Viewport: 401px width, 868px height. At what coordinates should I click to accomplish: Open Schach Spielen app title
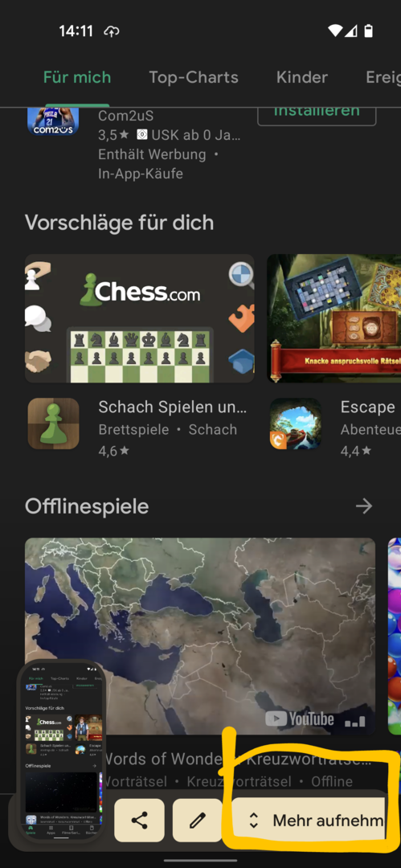point(172,407)
